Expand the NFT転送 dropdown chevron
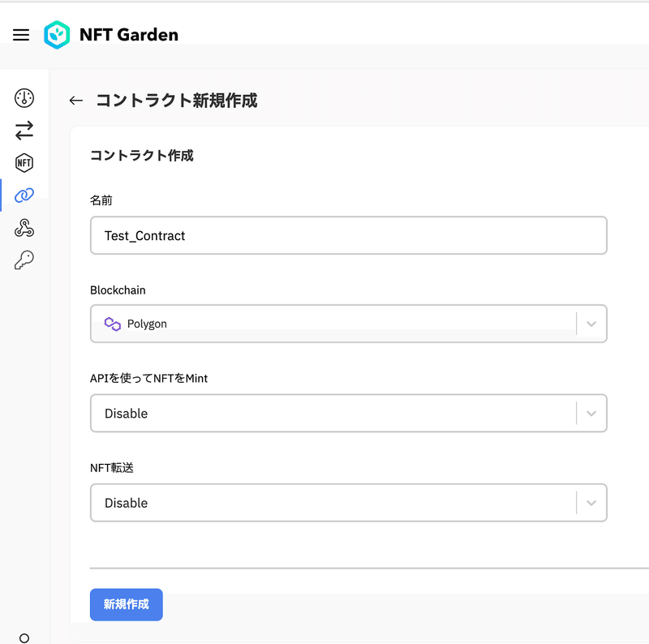649x644 pixels. point(591,502)
